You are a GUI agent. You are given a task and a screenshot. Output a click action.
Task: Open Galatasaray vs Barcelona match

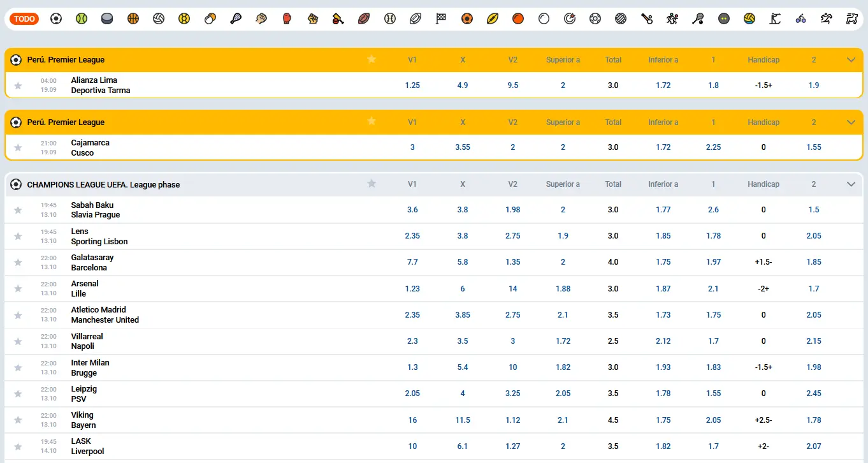(x=92, y=263)
